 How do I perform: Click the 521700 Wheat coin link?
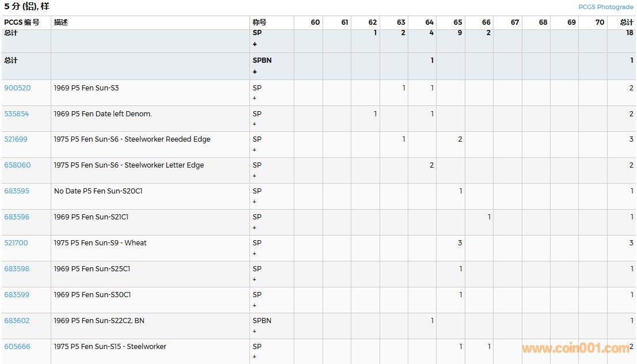click(x=16, y=243)
